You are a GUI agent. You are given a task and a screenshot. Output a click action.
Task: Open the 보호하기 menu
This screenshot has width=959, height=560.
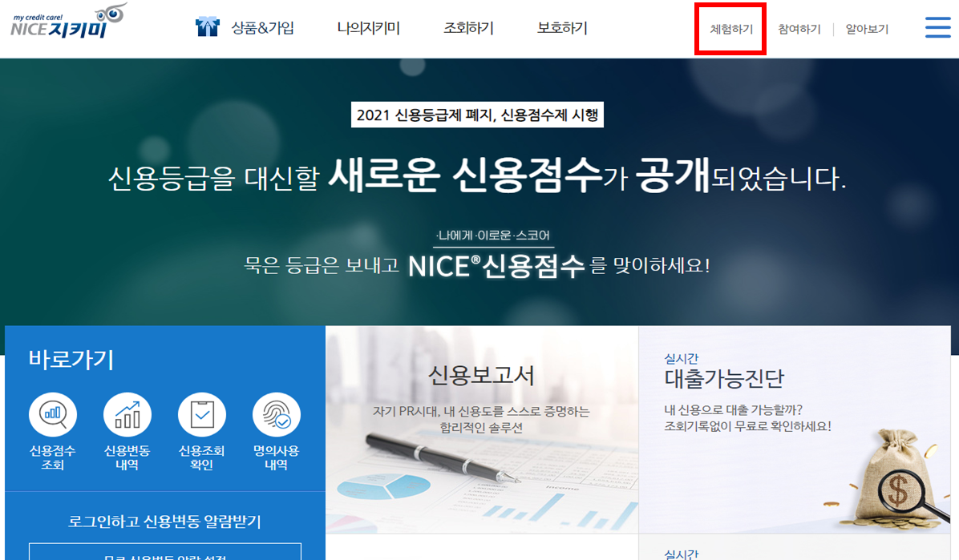pyautogui.click(x=562, y=28)
